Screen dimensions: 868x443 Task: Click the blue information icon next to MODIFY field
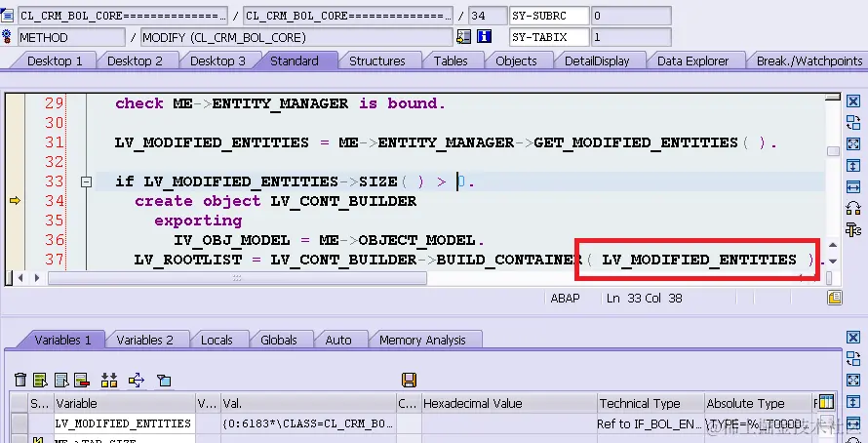[485, 37]
